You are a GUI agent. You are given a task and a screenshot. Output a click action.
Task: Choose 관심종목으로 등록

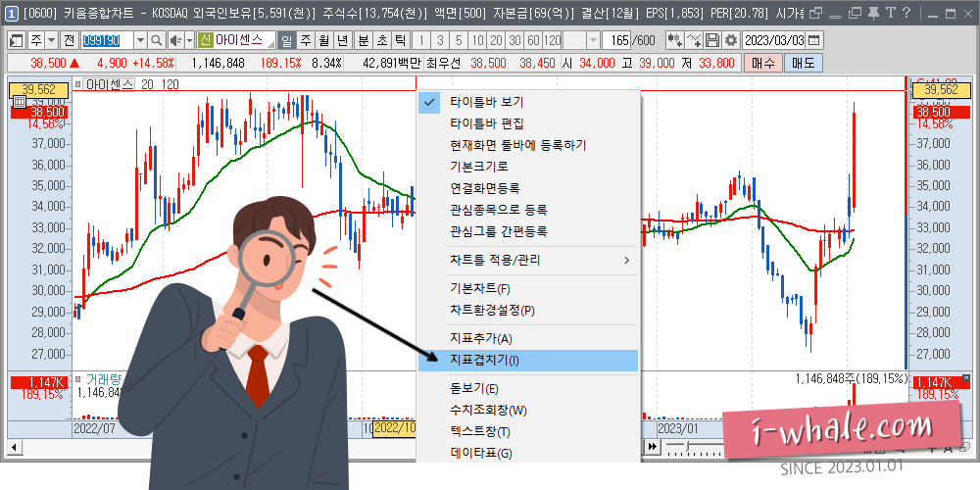click(528, 210)
